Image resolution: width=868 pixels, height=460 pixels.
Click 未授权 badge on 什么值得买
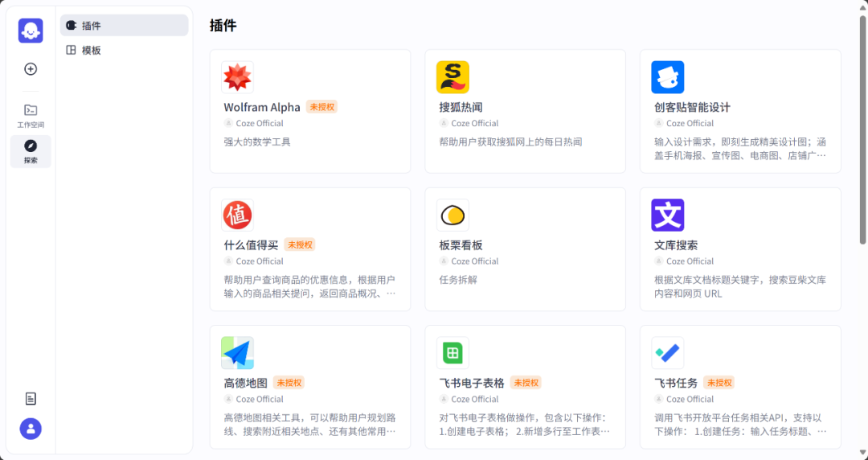[300, 245]
